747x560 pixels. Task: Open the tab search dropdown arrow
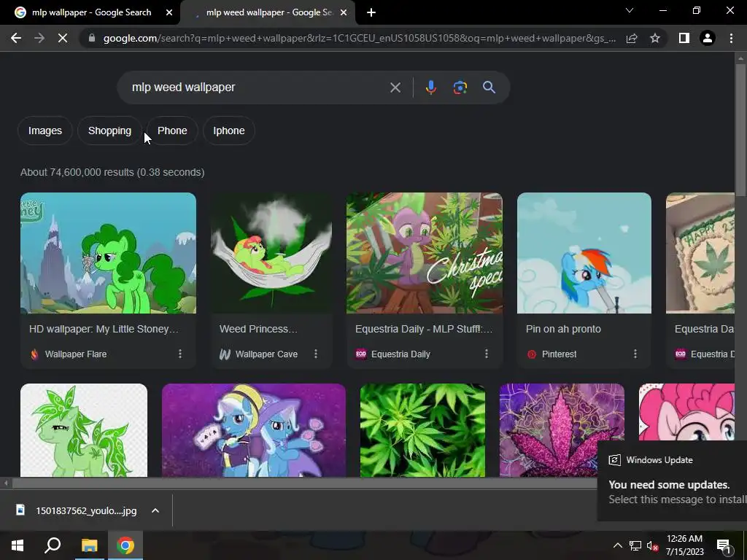[630, 10]
